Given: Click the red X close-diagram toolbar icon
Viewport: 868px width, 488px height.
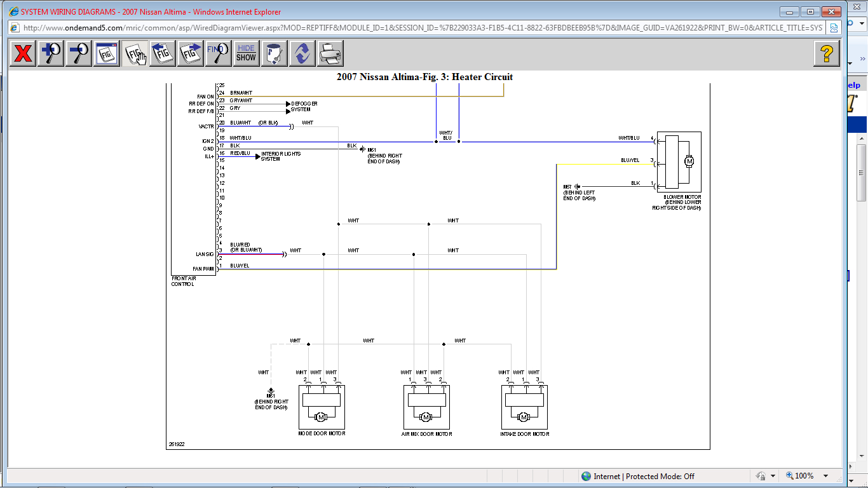Looking at the screenshot, I should pyautogui.click(x=23, y=53).
